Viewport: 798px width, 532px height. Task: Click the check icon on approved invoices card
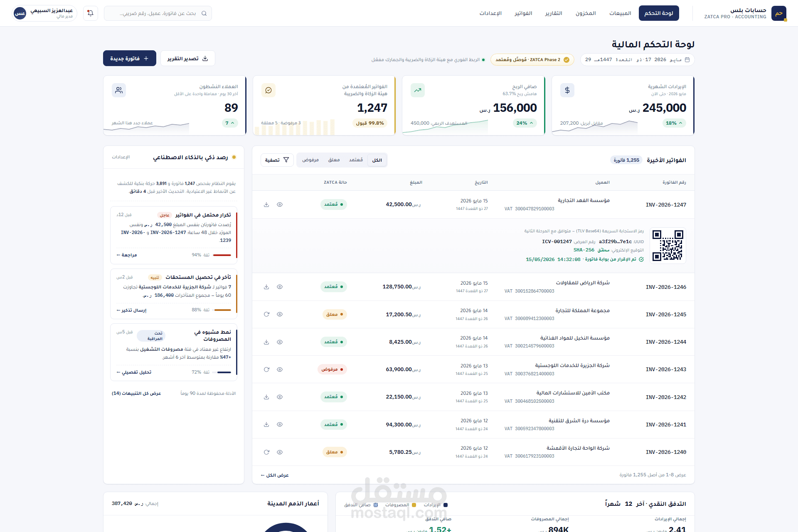tap(268, 90)
